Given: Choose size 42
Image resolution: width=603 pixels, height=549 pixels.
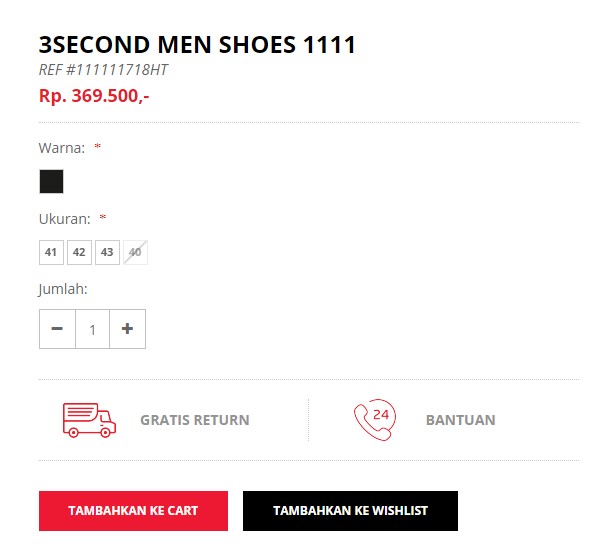Looking at the screenshot, I should coord(79,253).
